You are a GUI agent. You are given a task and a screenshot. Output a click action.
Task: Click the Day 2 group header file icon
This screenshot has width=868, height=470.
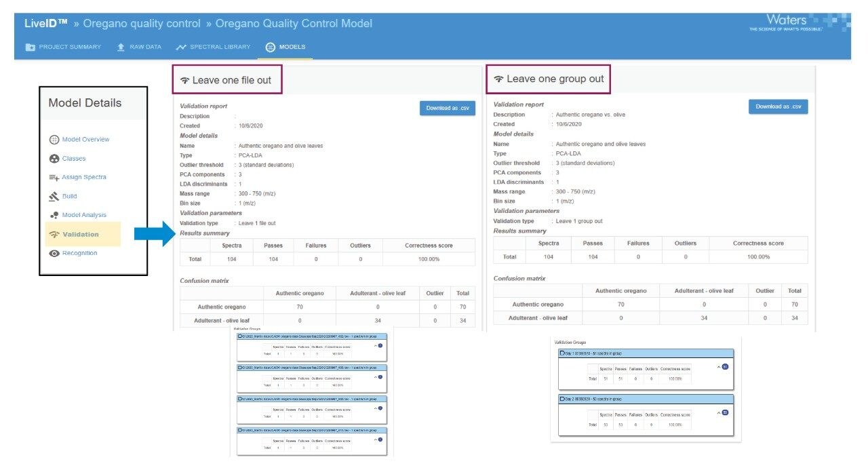tap(562, 399)
